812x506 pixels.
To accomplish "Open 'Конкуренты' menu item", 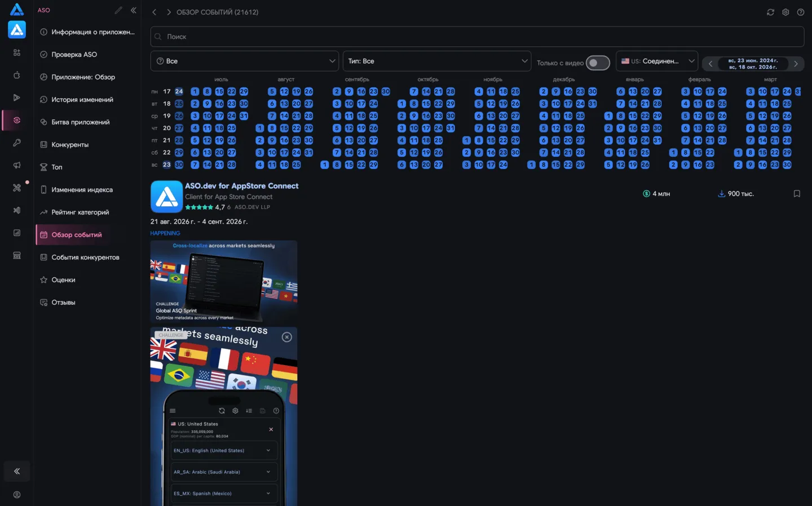I will pos(87,145).
